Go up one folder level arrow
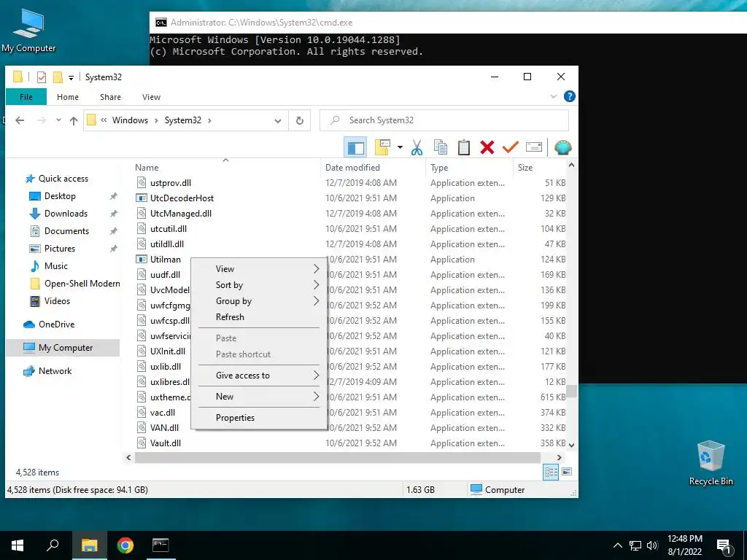This screenshot has width=747, height=560. [74, 120]
